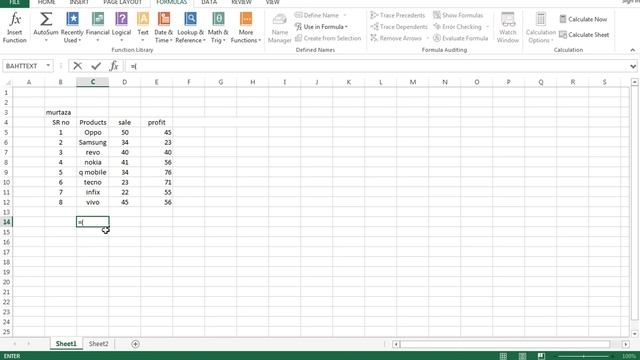
Task: Open Use in Formula dropdown
Action: 321,27
